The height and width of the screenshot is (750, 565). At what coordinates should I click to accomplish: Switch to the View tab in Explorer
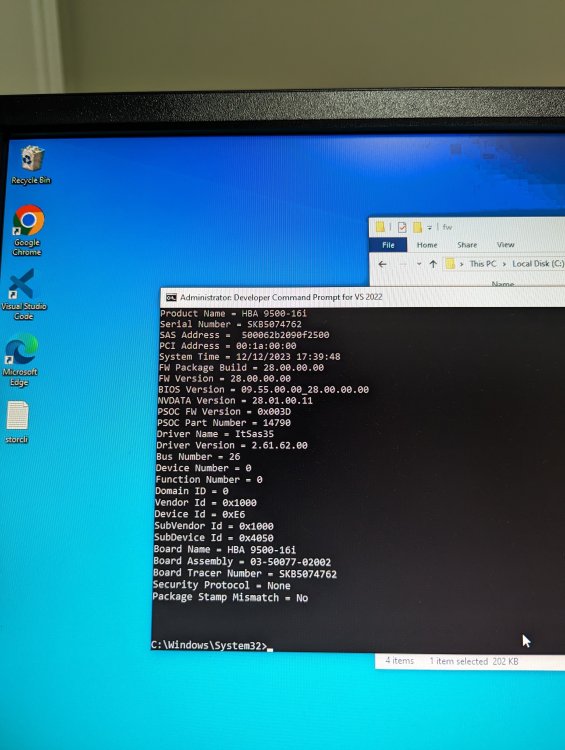505,245
